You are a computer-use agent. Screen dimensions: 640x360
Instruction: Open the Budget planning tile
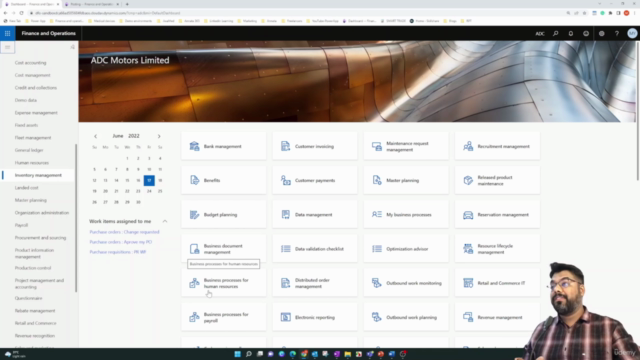pyautogui.click(x=224, y=214)
